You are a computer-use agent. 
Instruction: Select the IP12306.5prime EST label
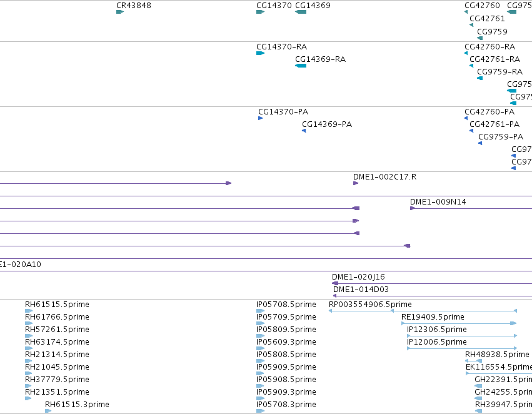[x=436, y=330]
